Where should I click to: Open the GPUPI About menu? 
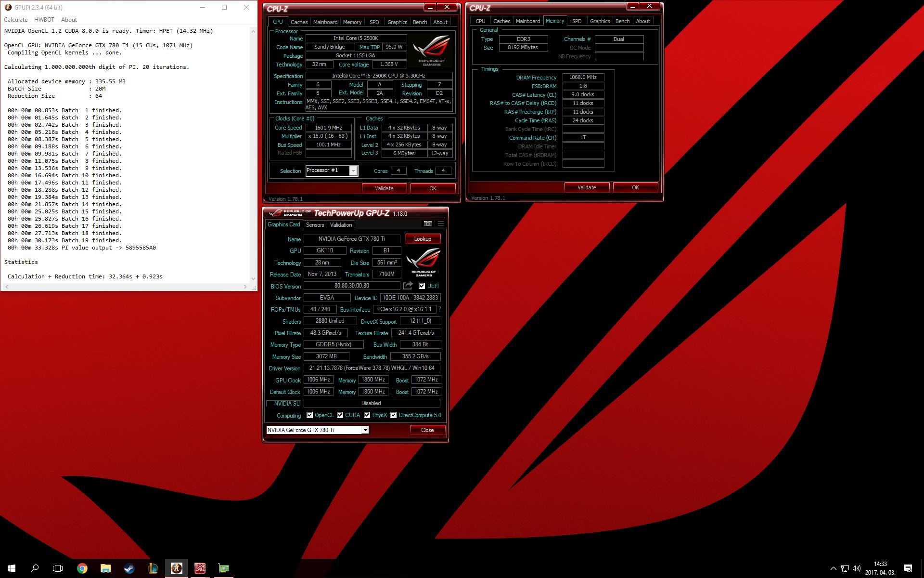pyautogui.click(x=69, y=20)
